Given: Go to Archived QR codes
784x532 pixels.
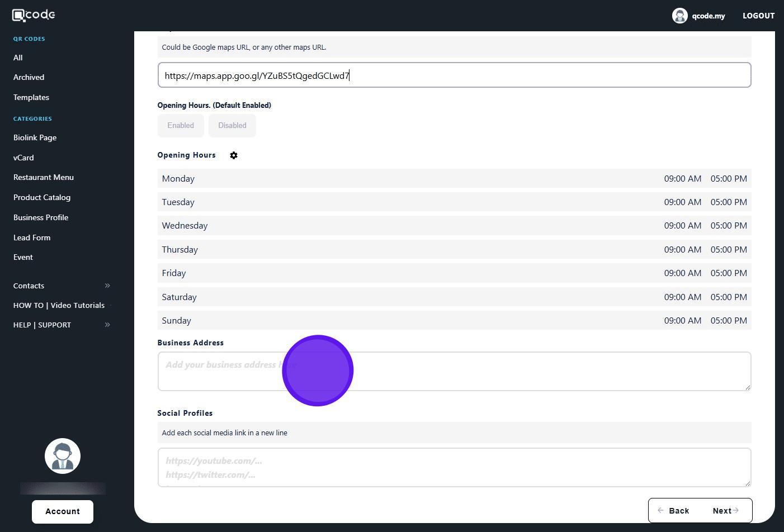Looking at the screenshot, I should click(29, 77).
